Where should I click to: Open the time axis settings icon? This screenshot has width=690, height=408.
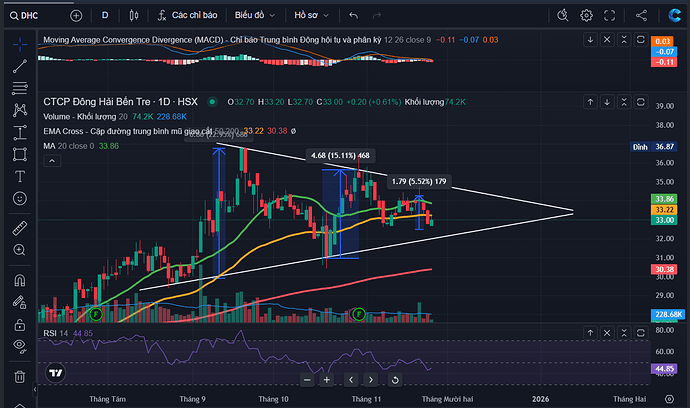pos(669,399)
